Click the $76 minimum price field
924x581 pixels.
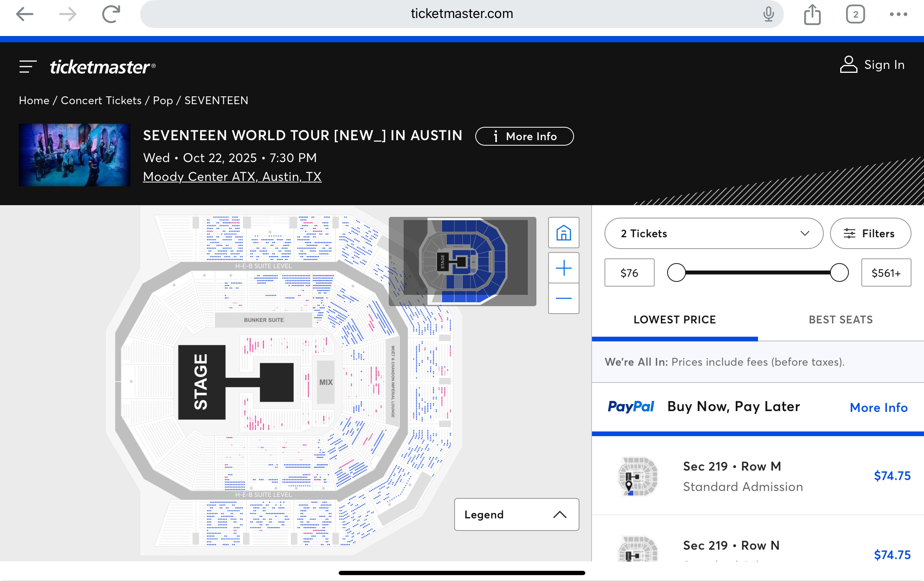tap(629, 272)
